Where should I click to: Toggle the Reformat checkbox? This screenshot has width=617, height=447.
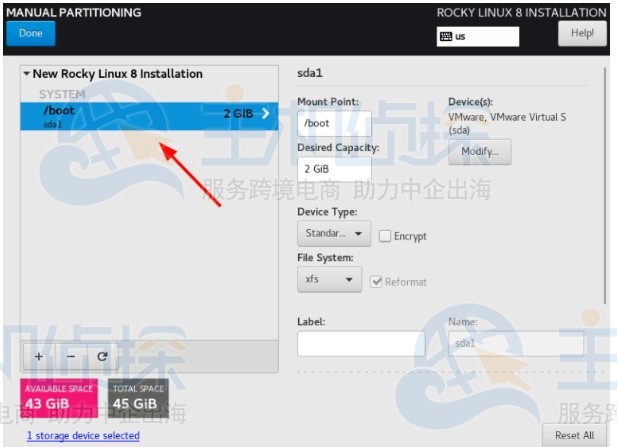pyautogui.click(x=376, y=282)
